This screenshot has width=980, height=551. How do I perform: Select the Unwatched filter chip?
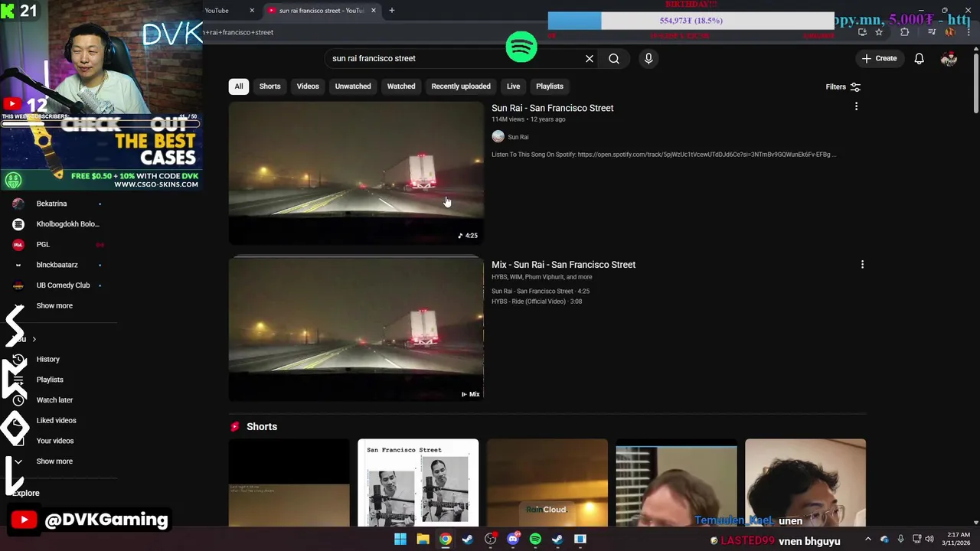tap(353, 86)
